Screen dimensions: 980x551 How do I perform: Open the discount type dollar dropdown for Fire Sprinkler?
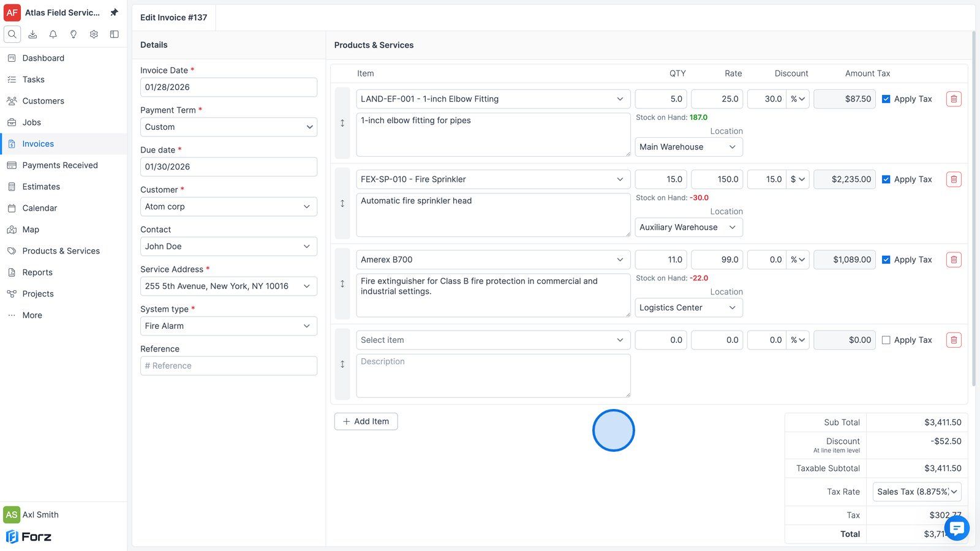[797, 179]
